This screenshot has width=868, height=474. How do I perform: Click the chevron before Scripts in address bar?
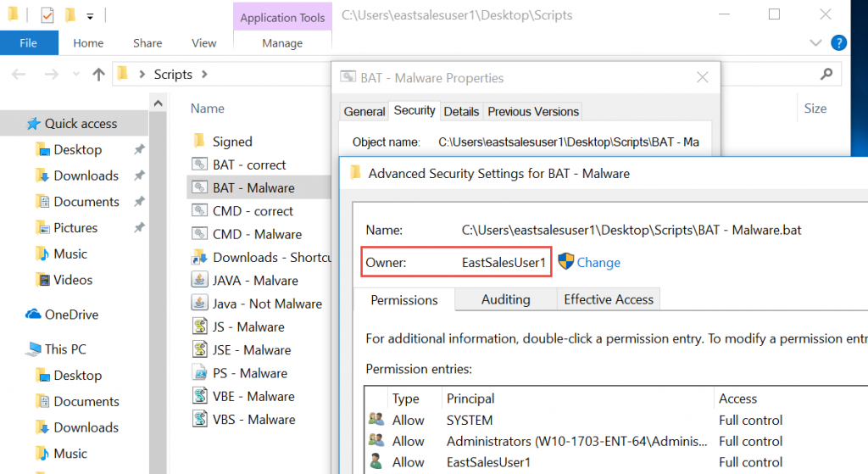(142, 75)
